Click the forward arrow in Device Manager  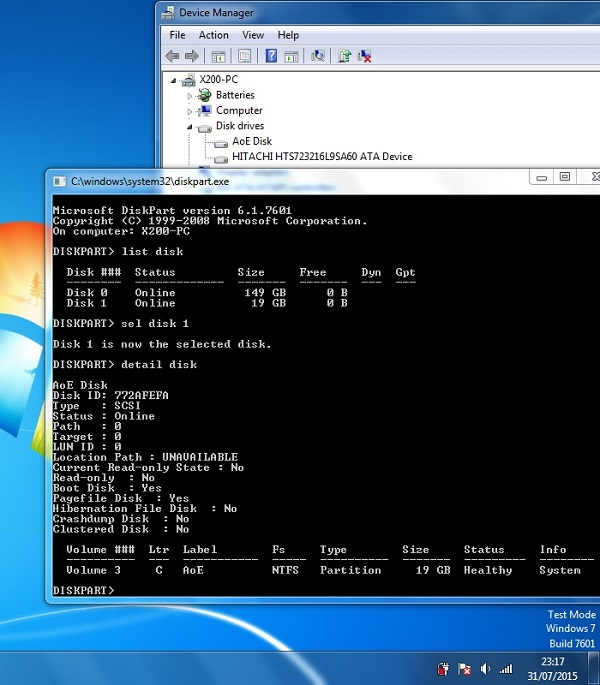pyautogui.click(x=192, y=56)
